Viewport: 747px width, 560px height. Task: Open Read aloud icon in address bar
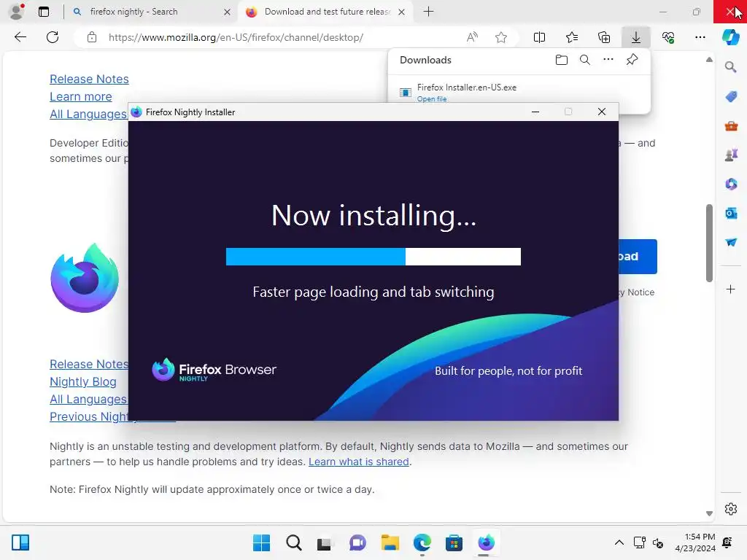pyautogui.click(x=472, y=37)
